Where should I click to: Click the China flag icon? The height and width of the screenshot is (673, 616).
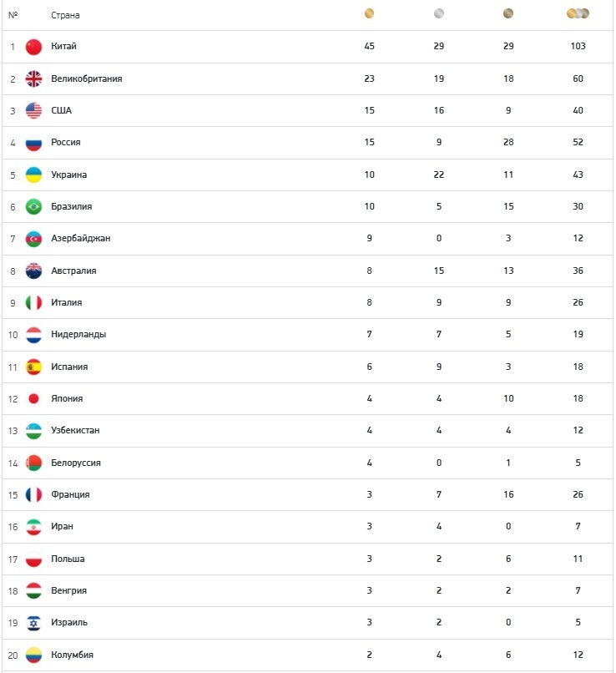(33, 47)
